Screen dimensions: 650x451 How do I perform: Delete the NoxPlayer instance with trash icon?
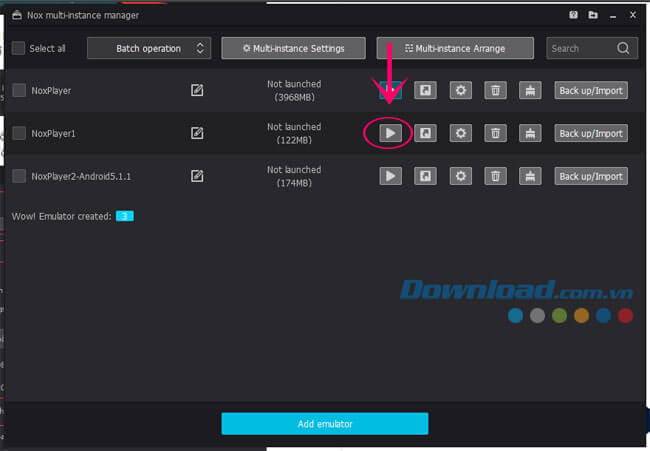click(x=495, y=90)
